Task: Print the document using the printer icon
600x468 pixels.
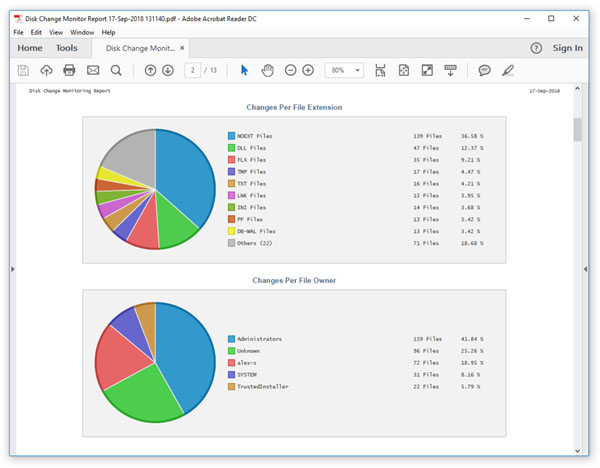Action: coord(69,70)
